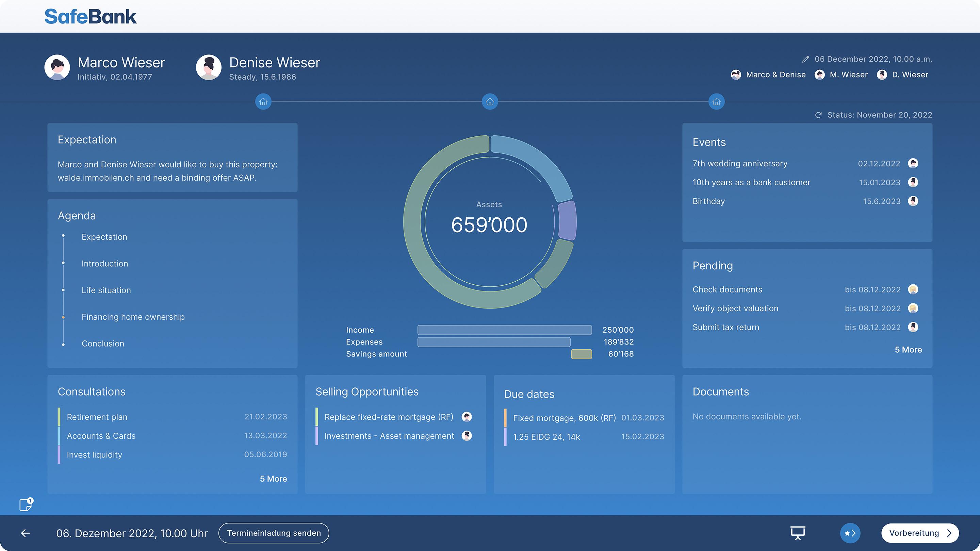Select the M. Wieser participant avatar
980x551 pixels.
point(819,74)
